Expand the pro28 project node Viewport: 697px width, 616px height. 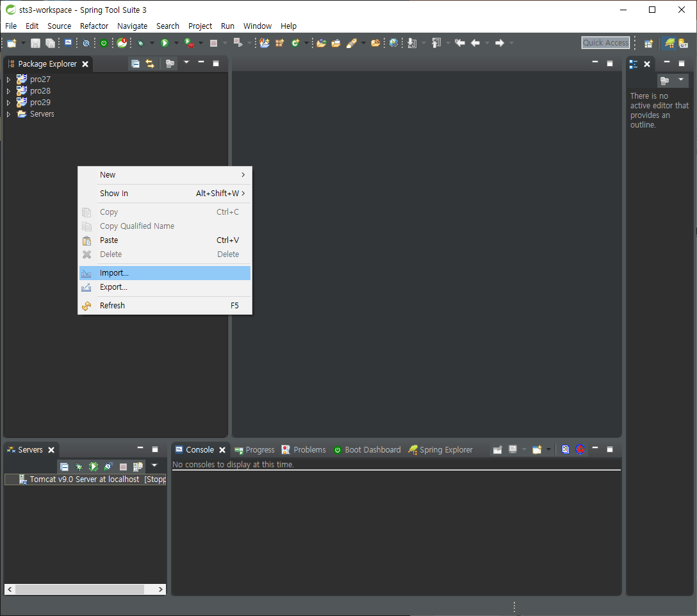click(8, 91)
